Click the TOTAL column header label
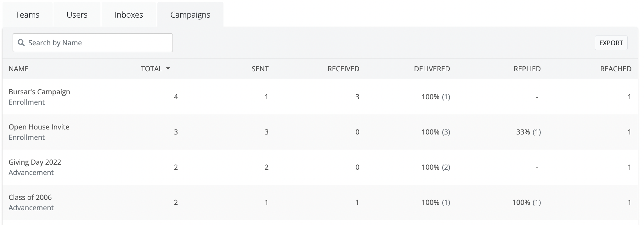 151,69
